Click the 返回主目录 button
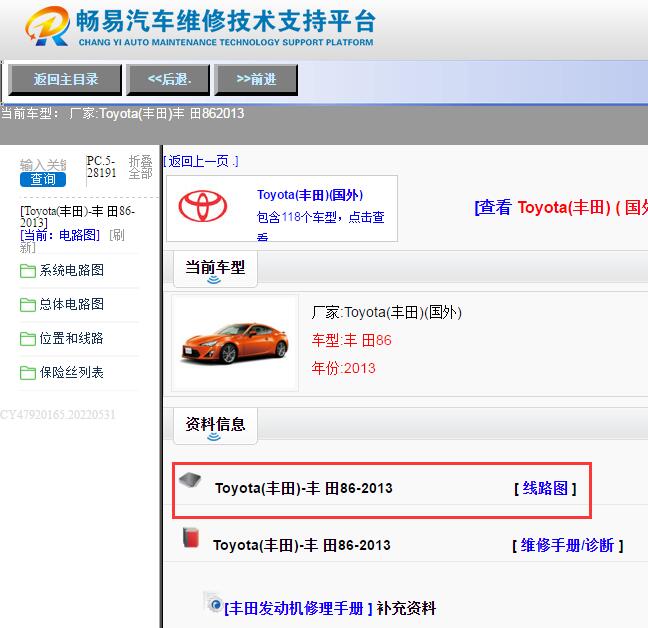Viewport: 648px width, 628px height. (x=65, y=79)
